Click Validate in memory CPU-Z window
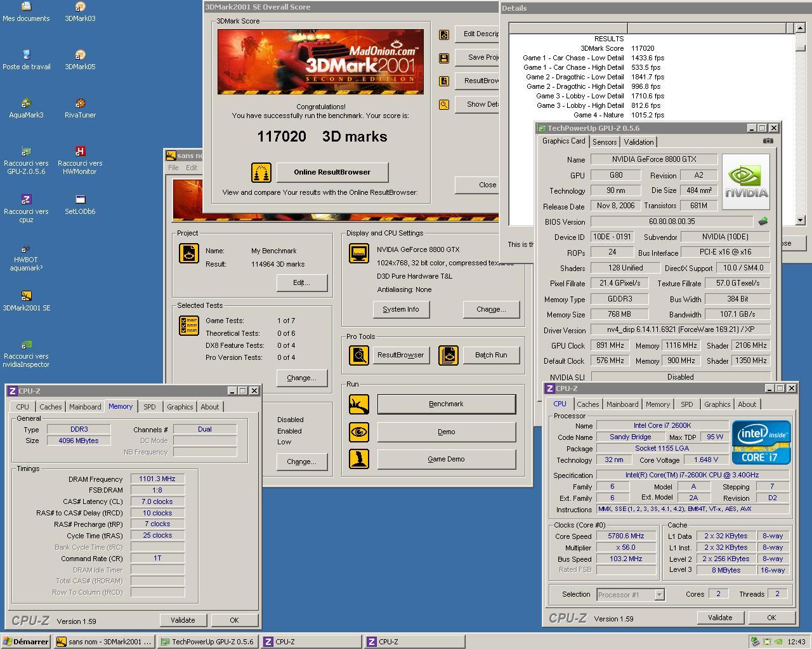Screen dimensions: 812x650 click(183, 620)
